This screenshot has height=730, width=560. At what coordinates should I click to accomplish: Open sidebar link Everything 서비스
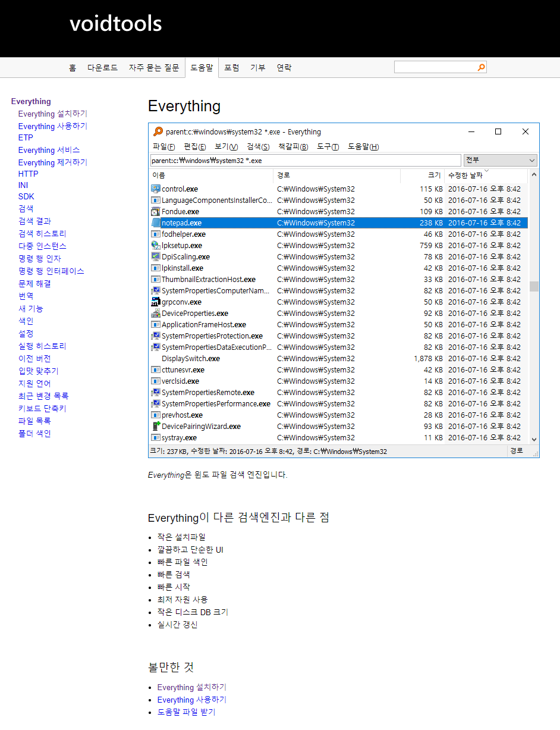click(49, 150)
